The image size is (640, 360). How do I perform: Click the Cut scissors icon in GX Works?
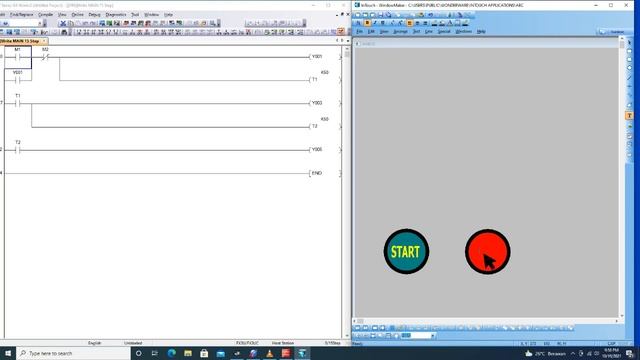63,23
